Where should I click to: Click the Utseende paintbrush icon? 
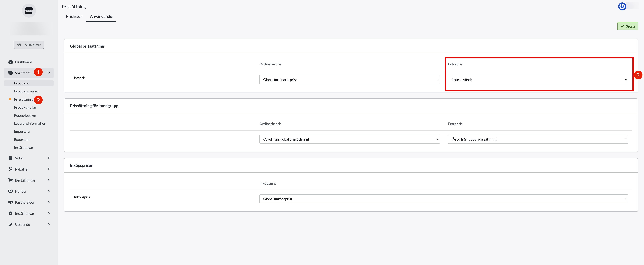coord(10,224)
